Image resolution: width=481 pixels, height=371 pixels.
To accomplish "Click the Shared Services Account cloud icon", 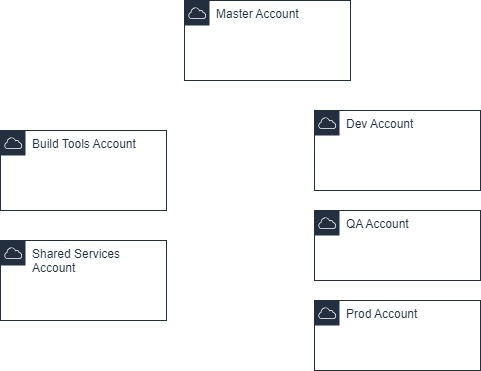I will click(13, 253).
